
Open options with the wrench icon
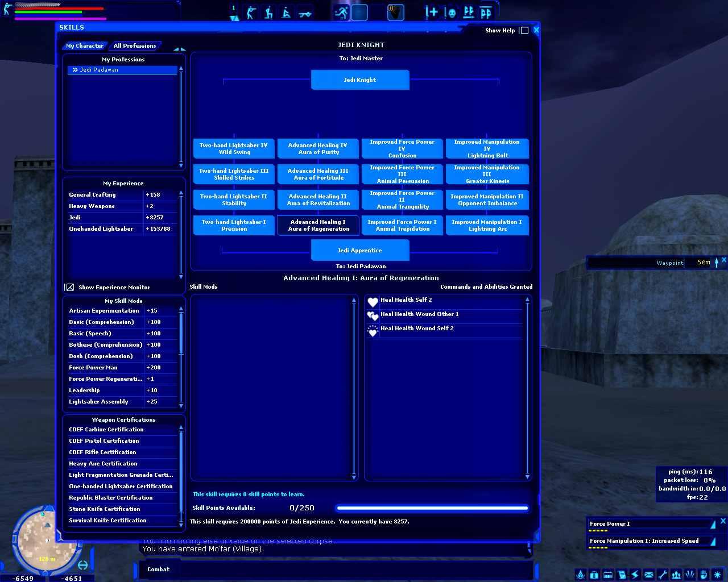click(x=663, y=575)
